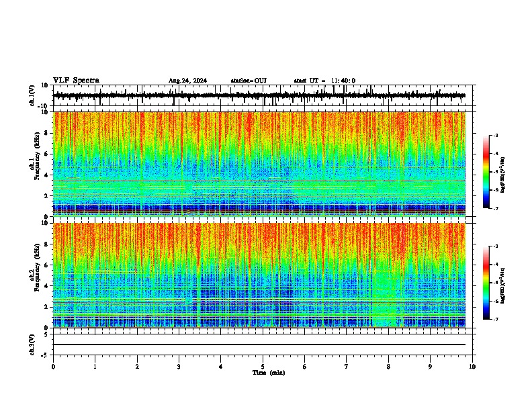Click the "ch.3(V)" axis label
Image resolution: width=532 pixels, height=411 pixels.
(32, 345)
